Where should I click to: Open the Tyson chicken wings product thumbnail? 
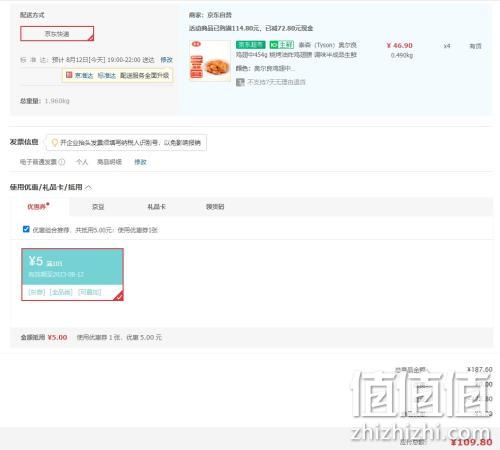[x=210, y=61]
